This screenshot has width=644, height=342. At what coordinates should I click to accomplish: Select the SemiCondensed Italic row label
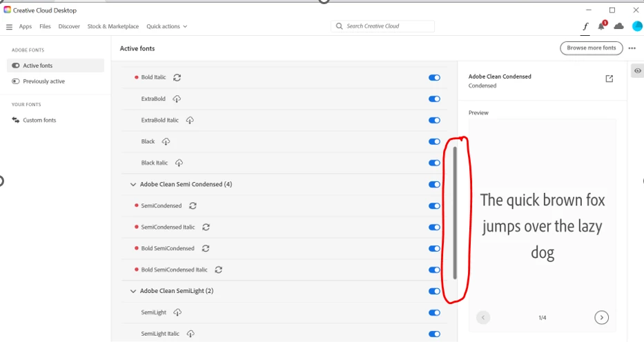pos(168,227)
